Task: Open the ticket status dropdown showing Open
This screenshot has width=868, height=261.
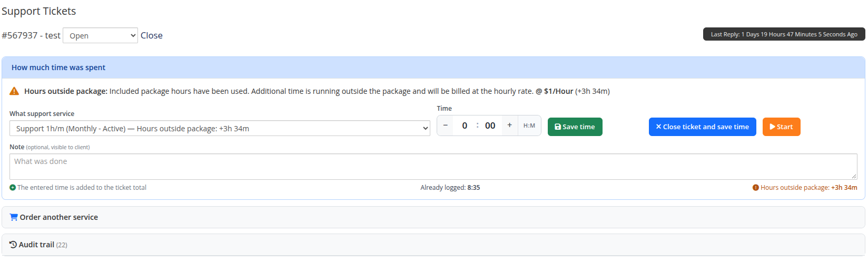Action: (100, 35)
